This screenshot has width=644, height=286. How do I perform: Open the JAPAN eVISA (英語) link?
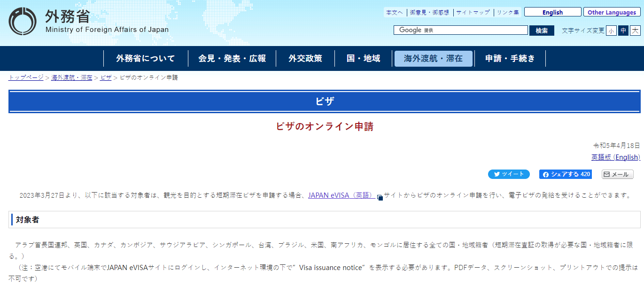[x=341, y=195]
